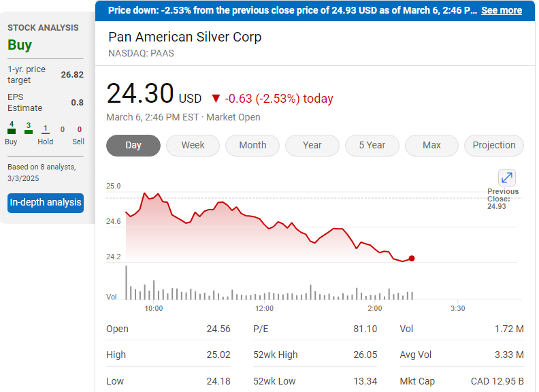Click the tallest opening volume bar

pos(127,282)
